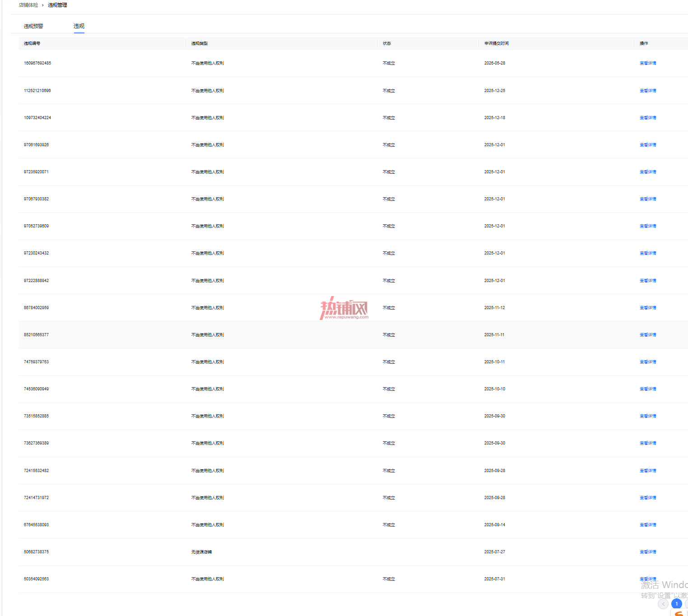The height and width of the screenshot is (616, 688).
Task: Select the 违规 tab
Action: 79,26
